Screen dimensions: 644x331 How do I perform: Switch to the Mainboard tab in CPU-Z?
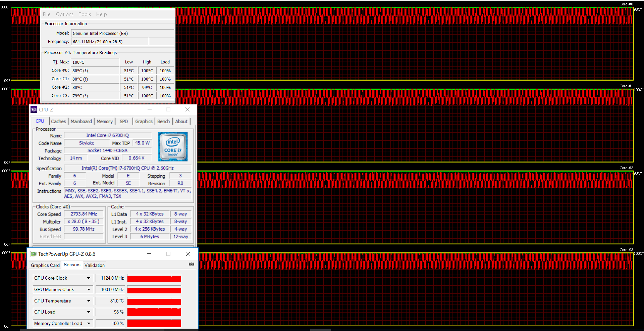pos(81,122)
